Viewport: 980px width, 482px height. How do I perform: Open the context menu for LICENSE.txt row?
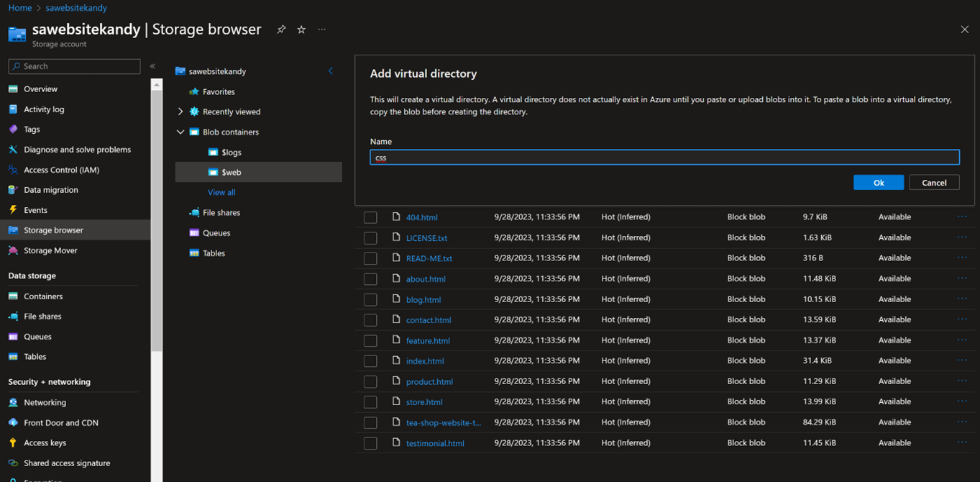click(x=962, y=237)
